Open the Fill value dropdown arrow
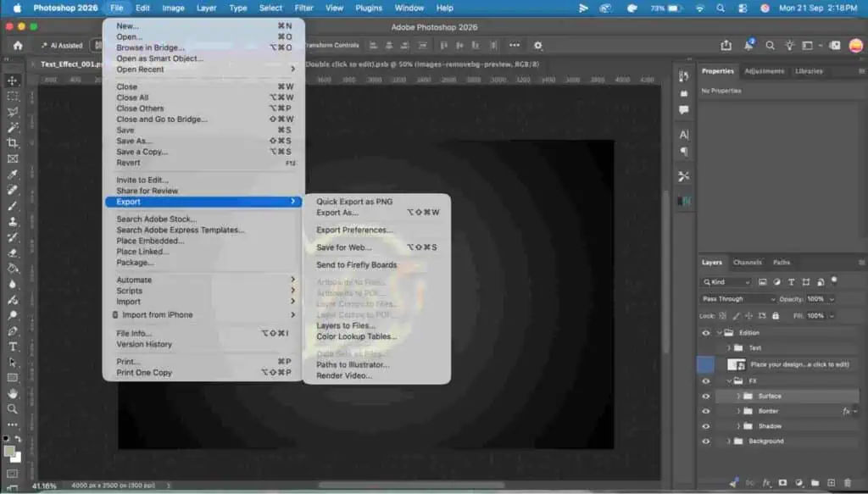Viewport: 868px width, 494px height. (x=832, y=316)
